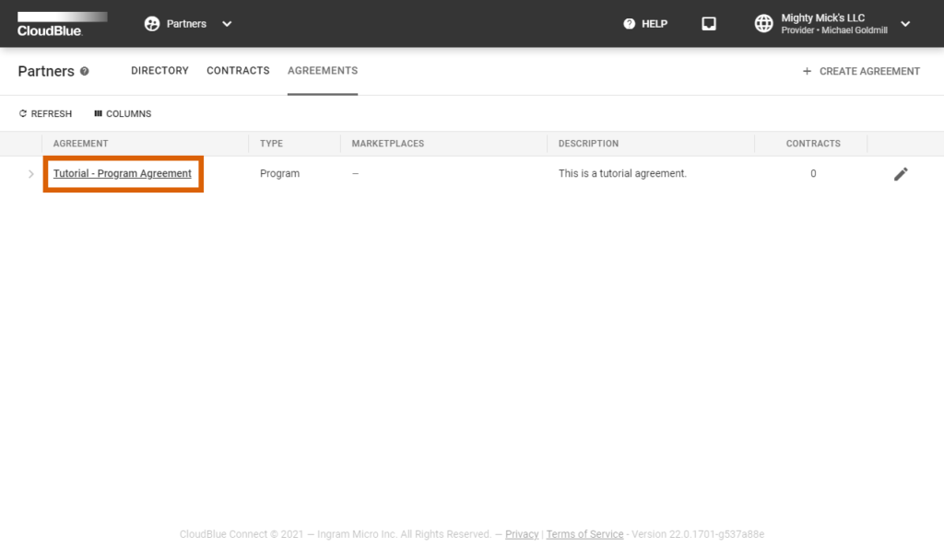Click Create Agreement
The height and width of the screenshot is (560, 944).
pyautogui.click(x=860, y=71)
